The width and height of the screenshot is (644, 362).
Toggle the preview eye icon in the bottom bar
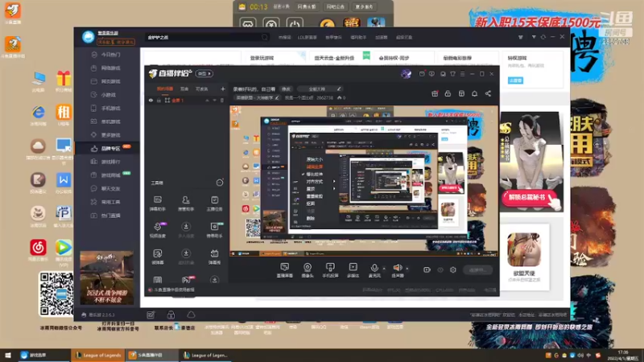pyautogui.click(x=440, y=270)
